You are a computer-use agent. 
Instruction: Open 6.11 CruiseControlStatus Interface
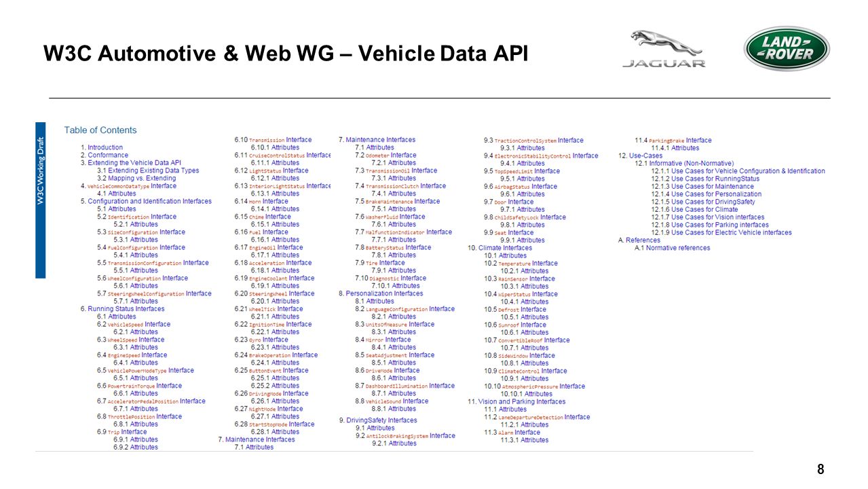(282, 155)
